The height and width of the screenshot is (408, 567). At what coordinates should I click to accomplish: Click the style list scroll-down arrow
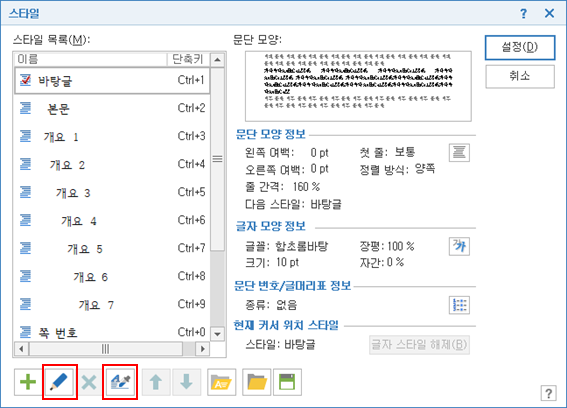(217, 334)
